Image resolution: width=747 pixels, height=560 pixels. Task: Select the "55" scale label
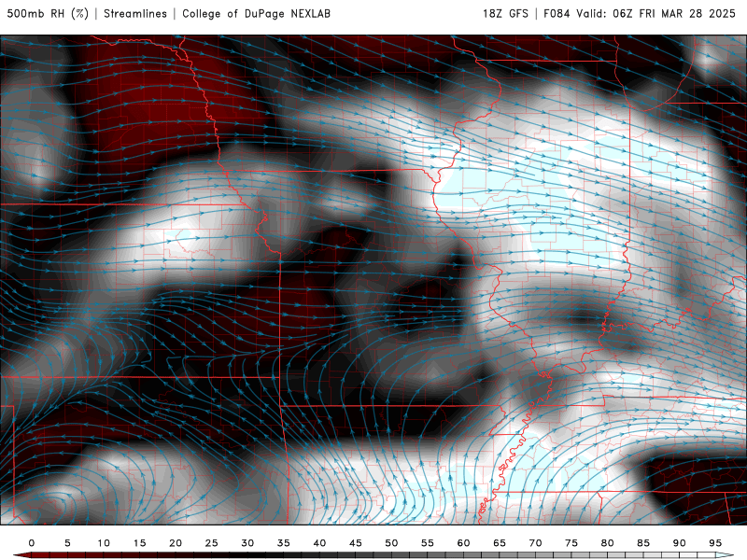[428, 543]
